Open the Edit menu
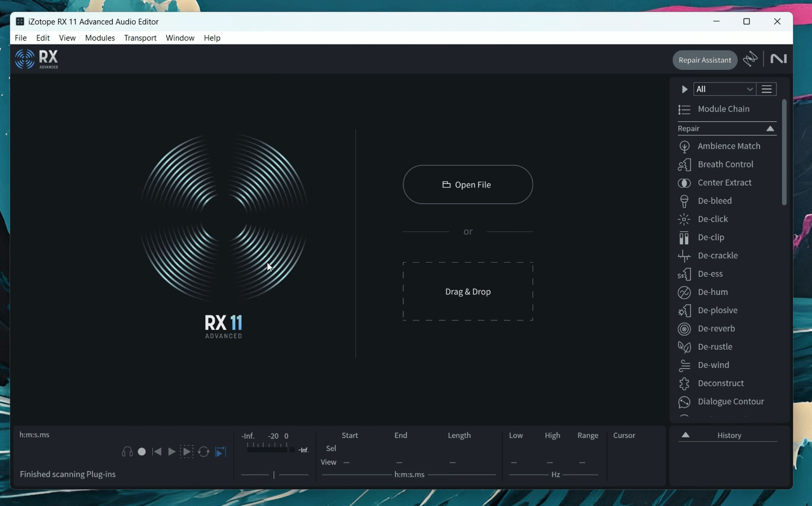The image size is (812, 506). point(43,38)
